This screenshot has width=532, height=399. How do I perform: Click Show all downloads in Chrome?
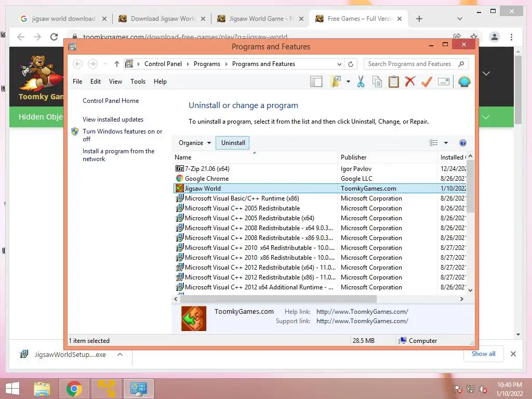[483, 354]
